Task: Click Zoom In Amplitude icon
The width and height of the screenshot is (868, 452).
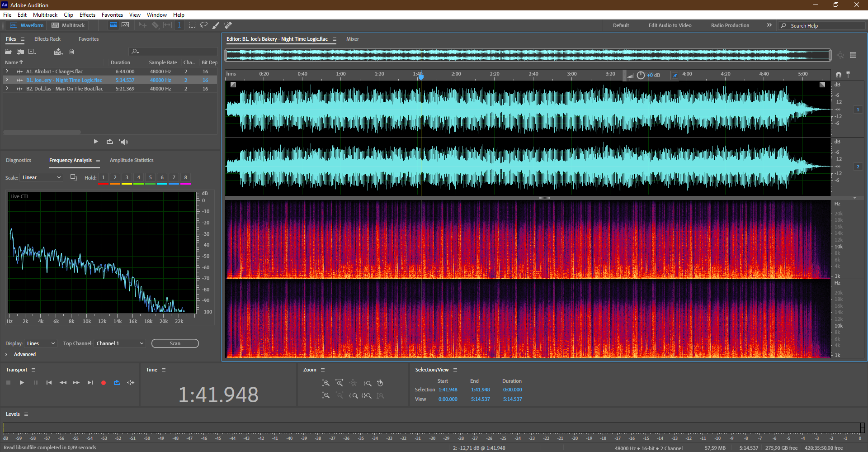Action: click(325, 383)
